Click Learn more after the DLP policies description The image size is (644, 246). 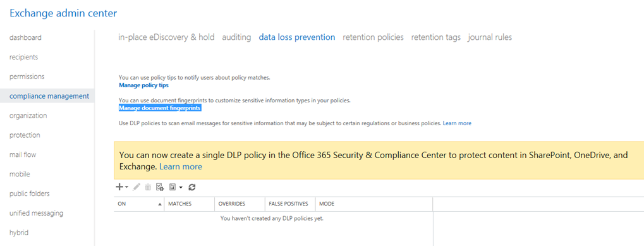(x=457, y=123)
